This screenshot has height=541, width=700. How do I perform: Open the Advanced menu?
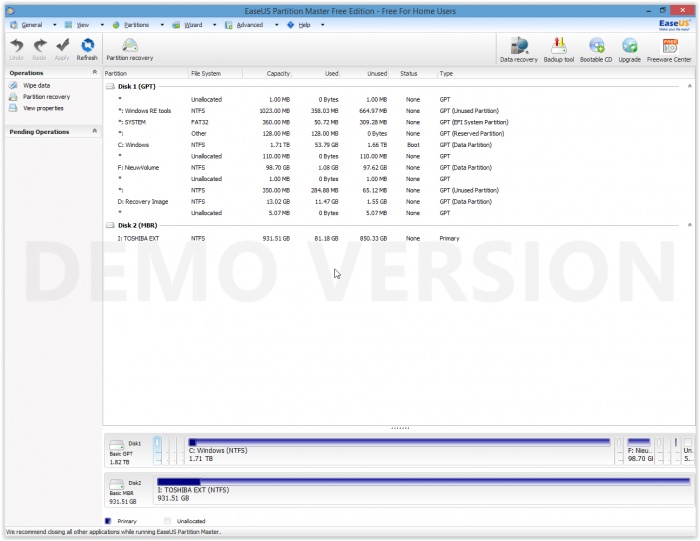[250, 25]
